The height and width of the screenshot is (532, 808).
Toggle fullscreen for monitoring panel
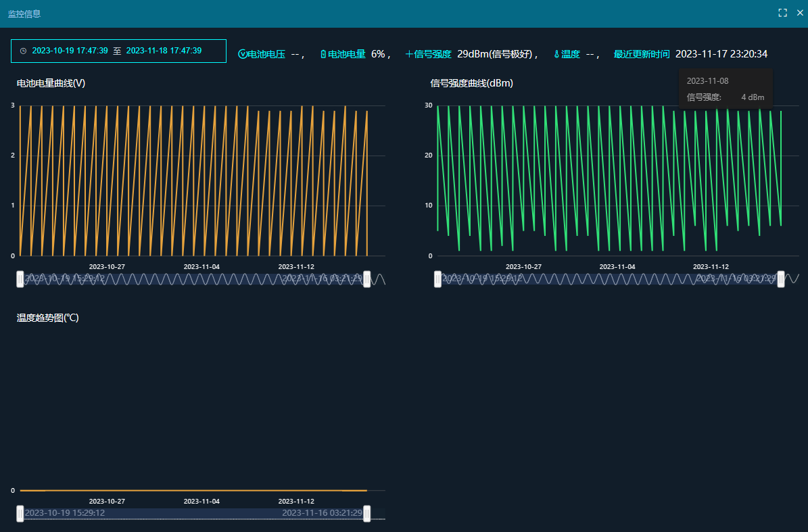coord(782,13)
